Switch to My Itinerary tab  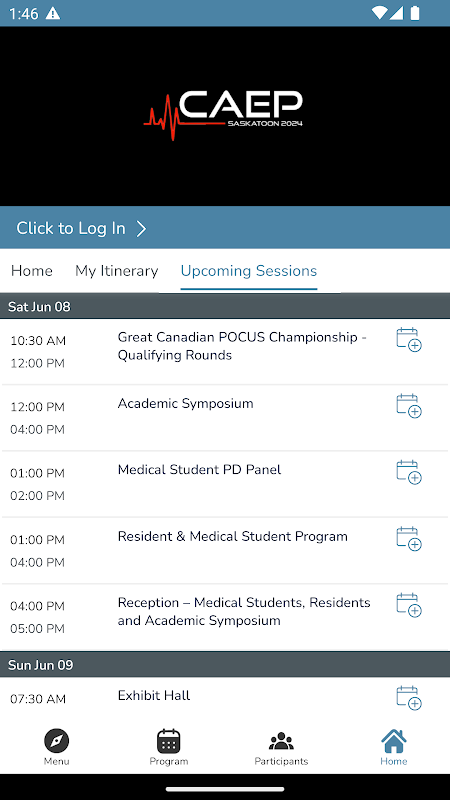click(116, 271)
